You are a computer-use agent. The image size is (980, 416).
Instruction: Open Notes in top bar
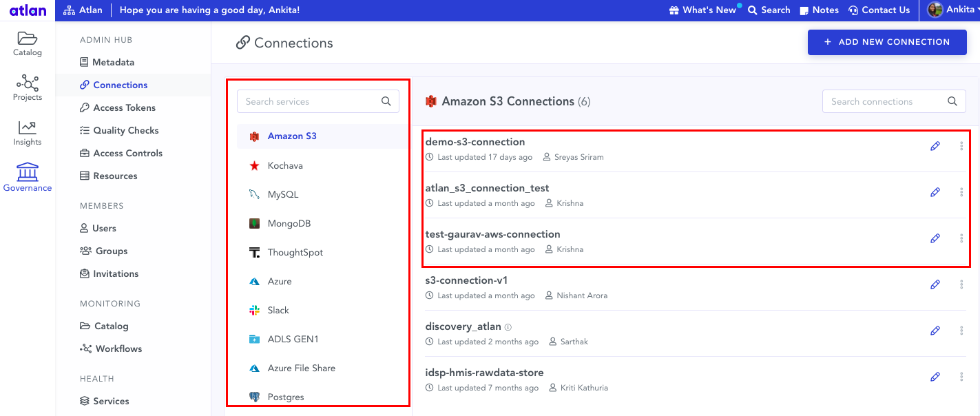pos(819,10)
